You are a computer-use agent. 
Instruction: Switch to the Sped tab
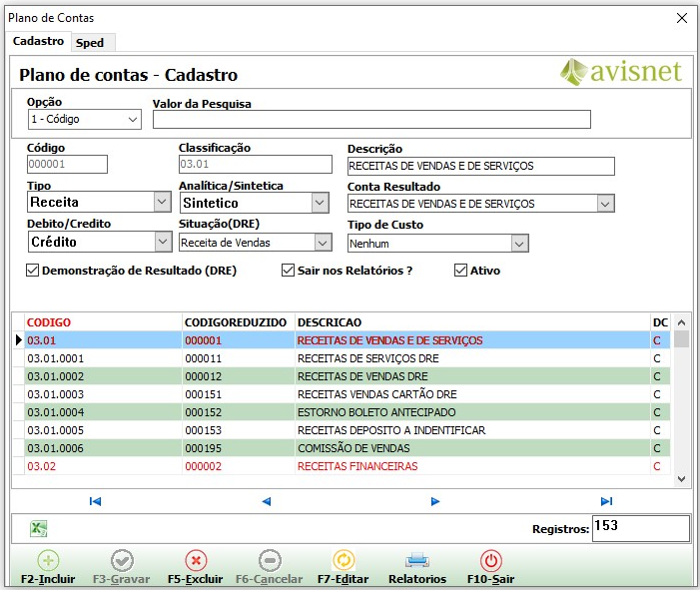(90, 43)
